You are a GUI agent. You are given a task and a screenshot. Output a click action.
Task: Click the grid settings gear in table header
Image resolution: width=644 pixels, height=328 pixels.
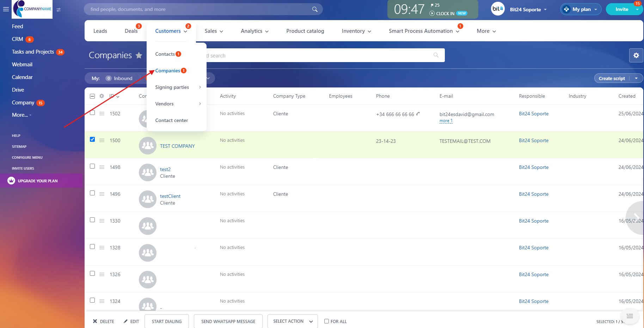click(102, 96)
